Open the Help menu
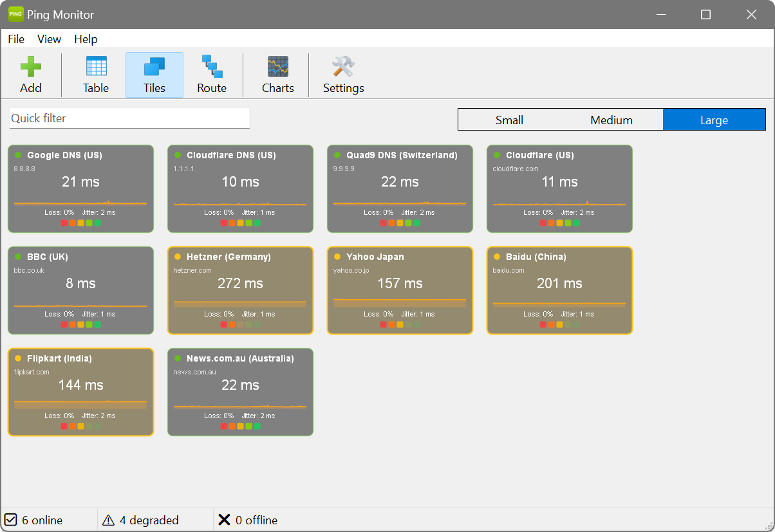The height and width of the screenshot is (532, 775). click(x=86, y=39)
